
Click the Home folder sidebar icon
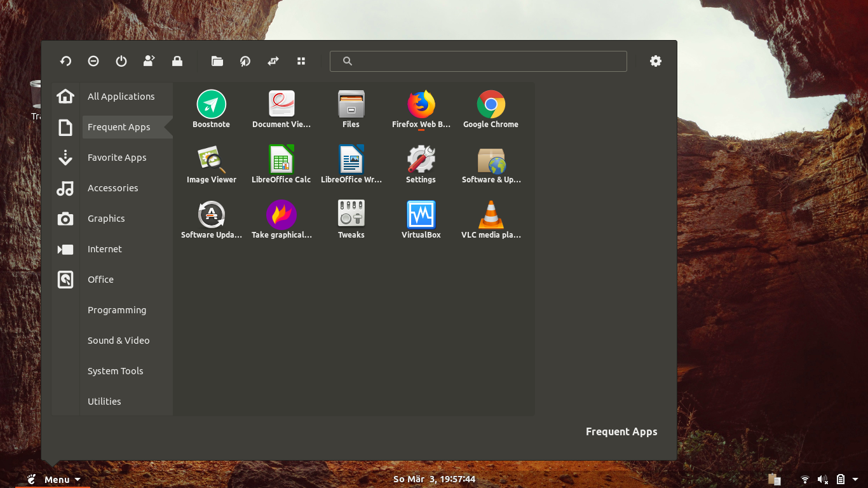pyautogui.click(x=65, y=97)
